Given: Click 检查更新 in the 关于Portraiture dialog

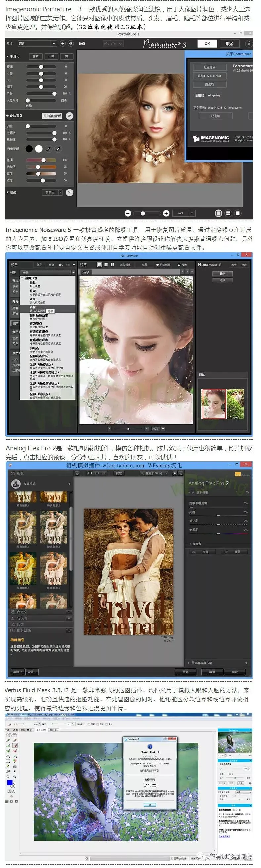Looking at the screenshot, I should pos(209,67).
